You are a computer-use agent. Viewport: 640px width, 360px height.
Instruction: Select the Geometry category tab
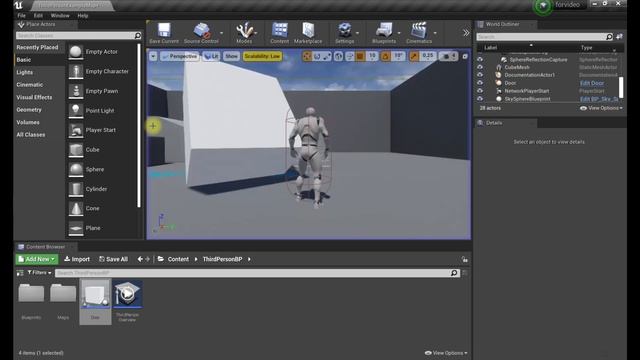click(x=29, y=110)
